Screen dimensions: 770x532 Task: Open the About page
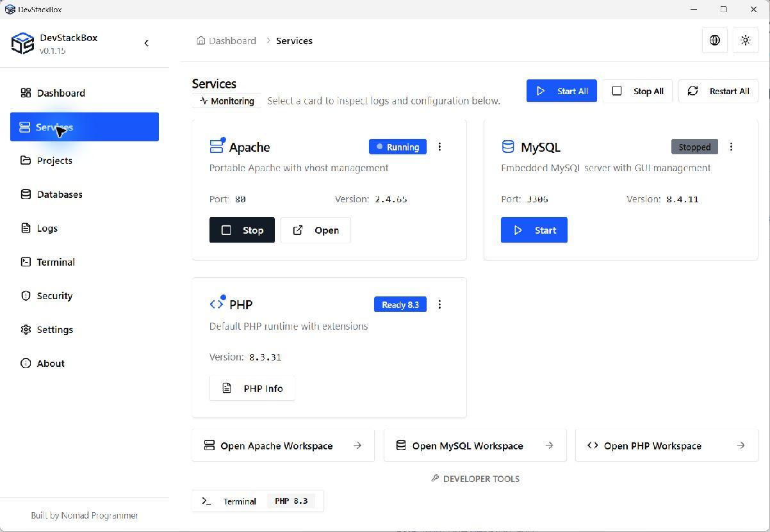(x=85, y=363)
